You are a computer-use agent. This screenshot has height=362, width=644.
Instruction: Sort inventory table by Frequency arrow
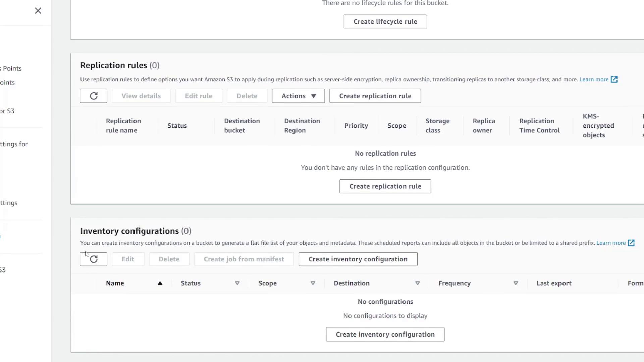(x=516, y=283)
